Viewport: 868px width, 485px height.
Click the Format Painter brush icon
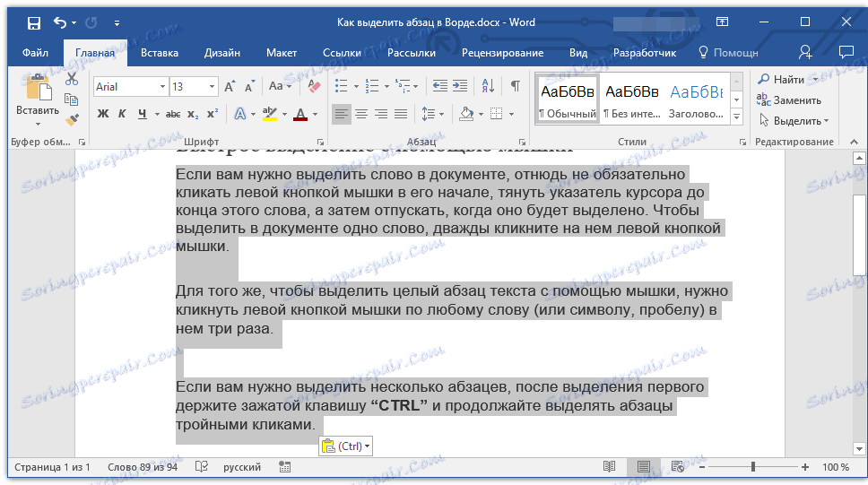(73, 119)
